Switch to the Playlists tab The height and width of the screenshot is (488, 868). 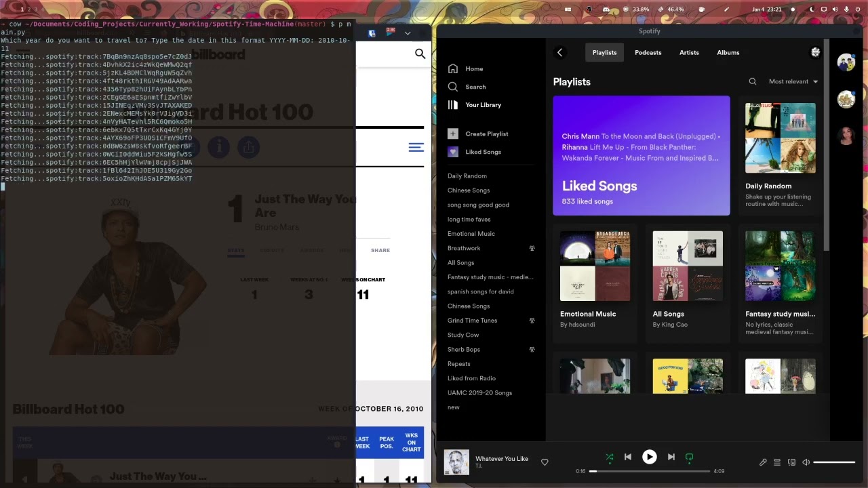(x=604, y=52)
